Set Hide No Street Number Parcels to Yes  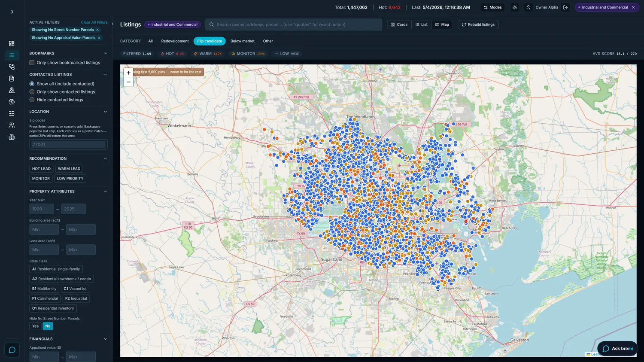(36, 326)
